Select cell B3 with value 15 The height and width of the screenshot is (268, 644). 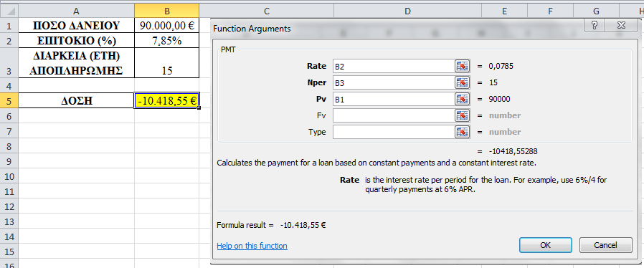point(167,63)
